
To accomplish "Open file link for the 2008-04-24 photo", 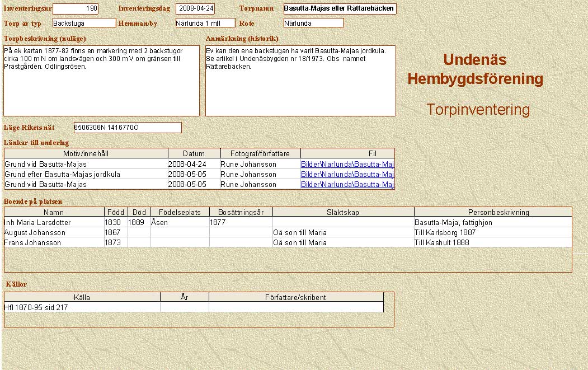I will click(x=347, y=165).
